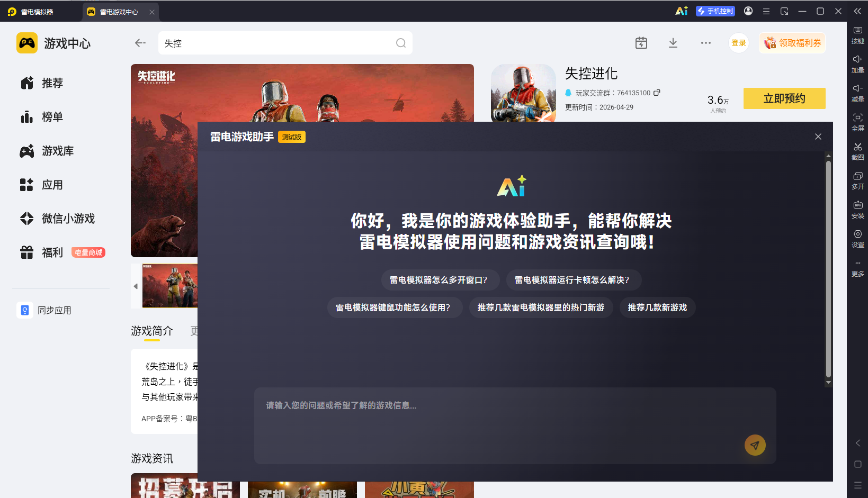
Task: Close the 雷电游戏助手 assistant dialog
Action: click(818, 137)
